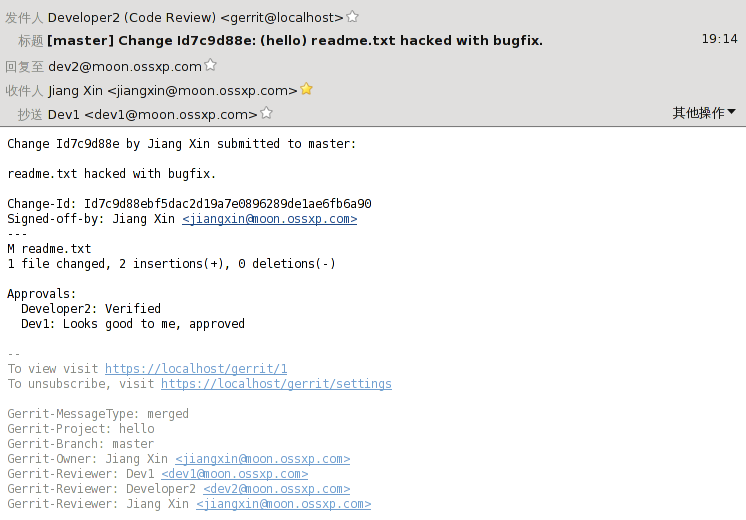The image size is (746, 520).
Task: Click the 19:14 message timestamp
Action: coord(719,39)
